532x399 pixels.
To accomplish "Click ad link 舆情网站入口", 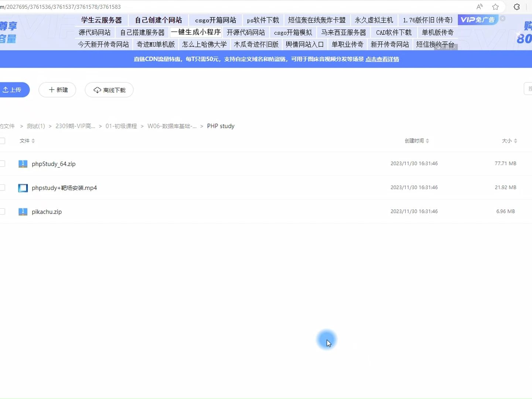I will click(305, 44).
